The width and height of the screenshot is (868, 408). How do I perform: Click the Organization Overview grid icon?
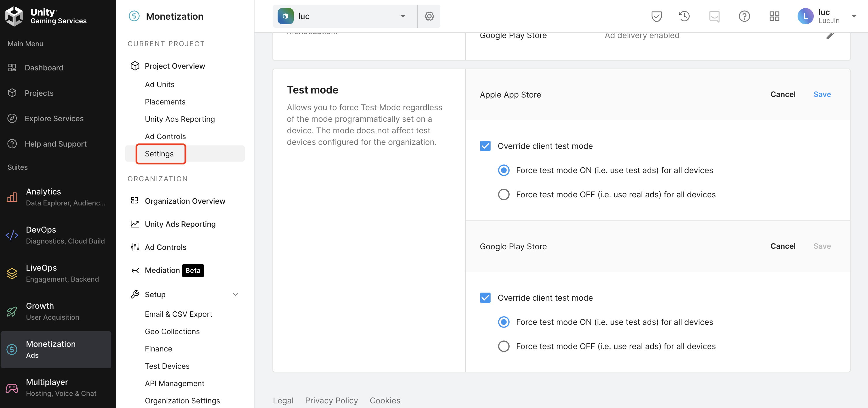(x=134, y=201)
